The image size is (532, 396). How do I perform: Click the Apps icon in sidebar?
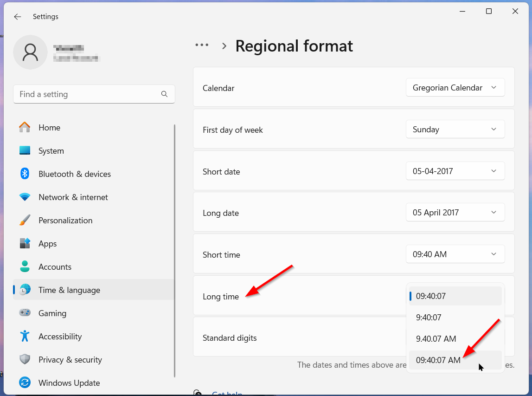(x=25, y=243)
